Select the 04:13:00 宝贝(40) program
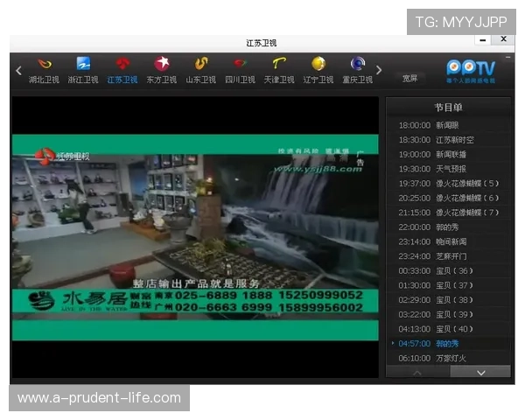Screen dimensions: 525x420 point(448,329)
